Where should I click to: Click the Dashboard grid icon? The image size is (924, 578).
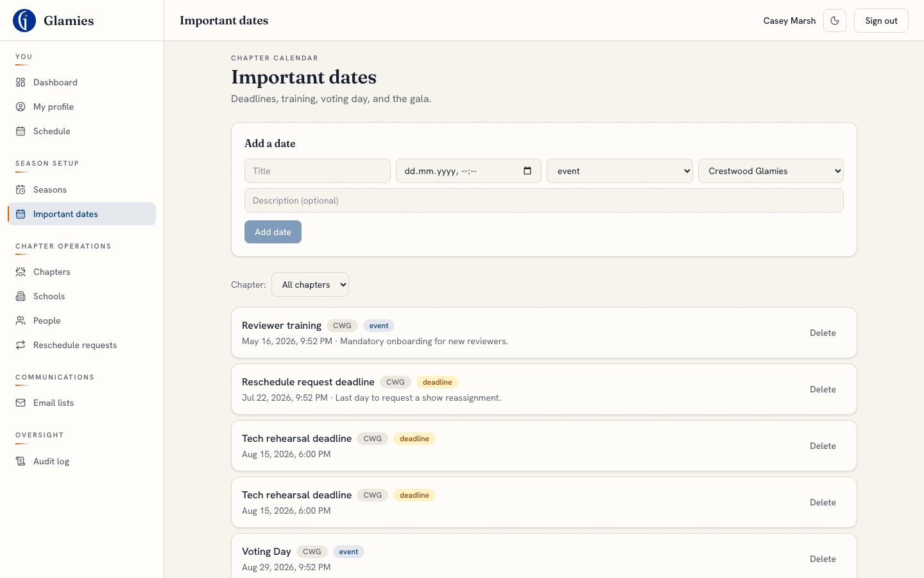coord(21,82)
